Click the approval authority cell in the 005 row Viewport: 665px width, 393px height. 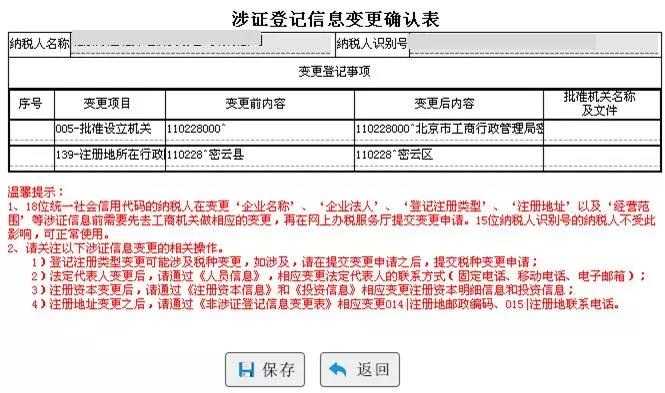[601, 132]
